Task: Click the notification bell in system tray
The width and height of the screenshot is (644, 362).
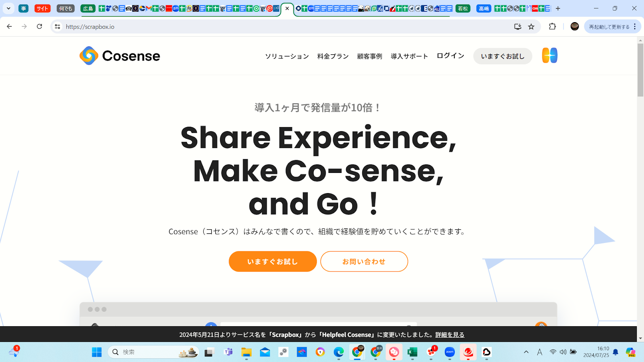Action: pyautogui.click(x=615, y=352)
